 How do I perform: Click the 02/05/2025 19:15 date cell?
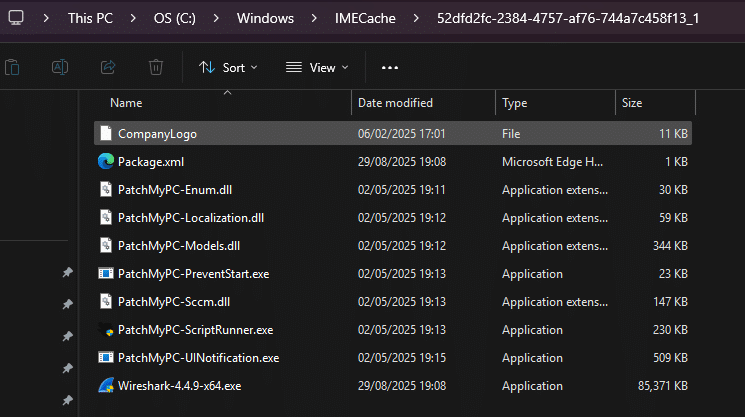click(401, 358)
